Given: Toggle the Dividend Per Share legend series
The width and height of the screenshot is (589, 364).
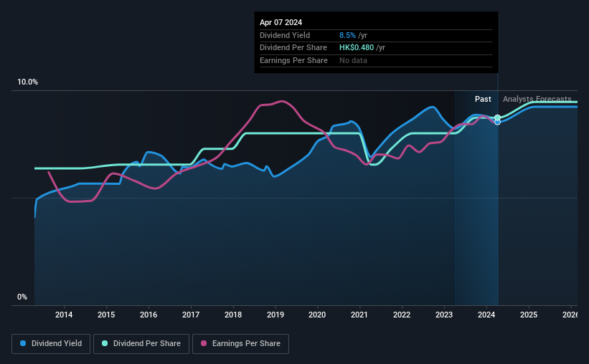Looking at the screenshot, I should click(141, 344).
